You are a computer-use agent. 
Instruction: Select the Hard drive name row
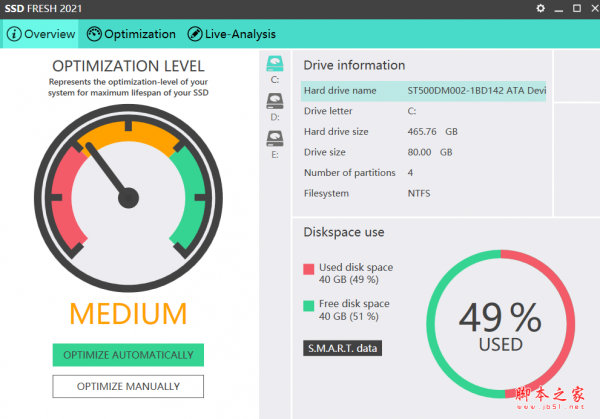pos(423,91)
